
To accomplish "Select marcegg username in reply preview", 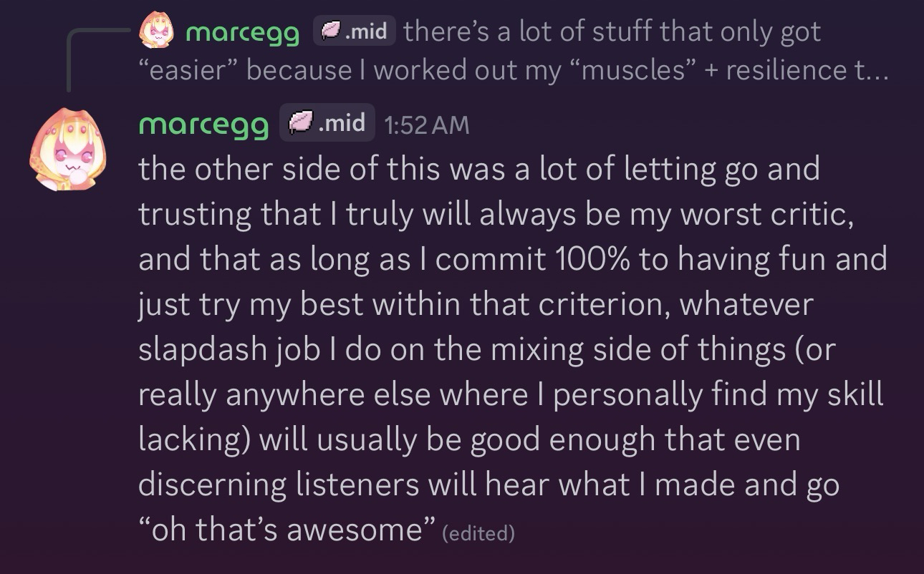I will click(x=242, y=32).
